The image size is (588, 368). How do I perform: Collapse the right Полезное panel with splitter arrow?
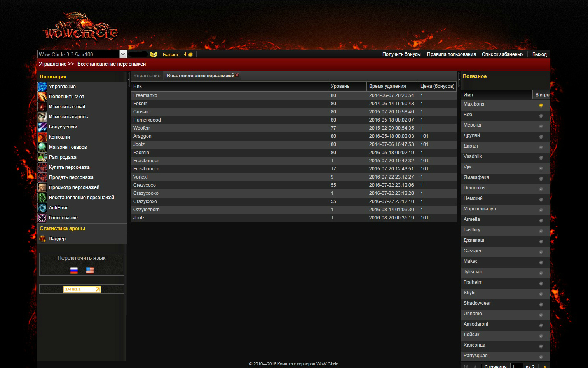[459, 80]
